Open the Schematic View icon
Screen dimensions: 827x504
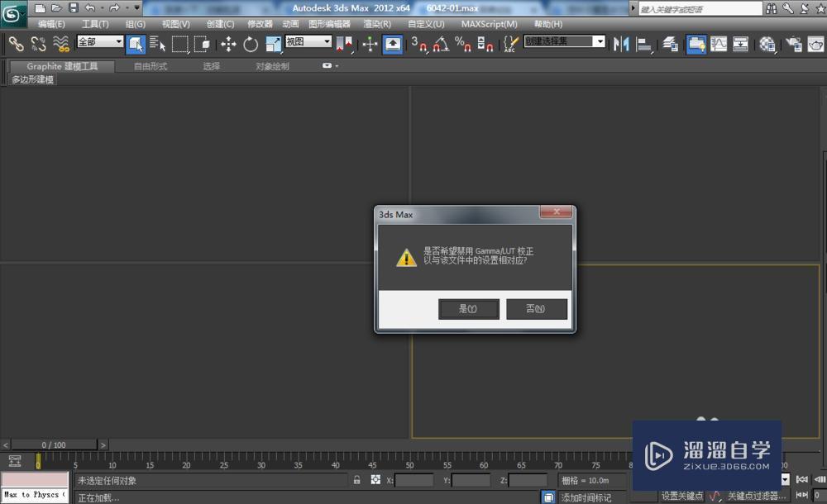[740, 45]
